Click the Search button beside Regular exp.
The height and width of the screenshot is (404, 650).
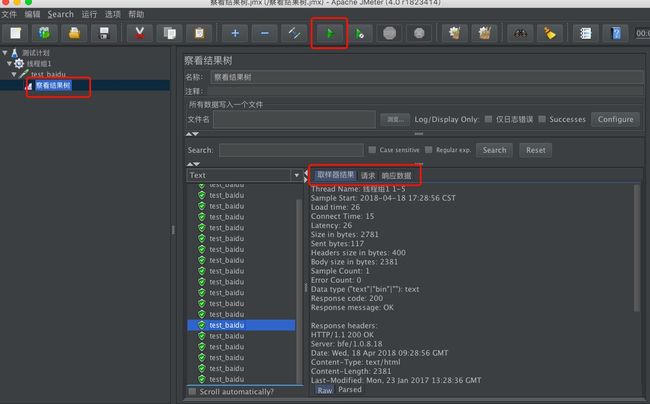[x=495, y=150]
